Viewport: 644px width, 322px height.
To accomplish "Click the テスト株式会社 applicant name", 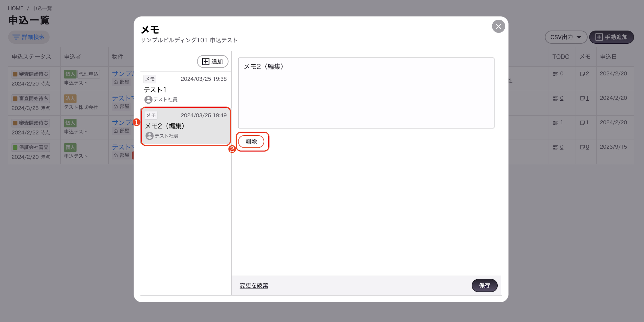I will point(81,107).
